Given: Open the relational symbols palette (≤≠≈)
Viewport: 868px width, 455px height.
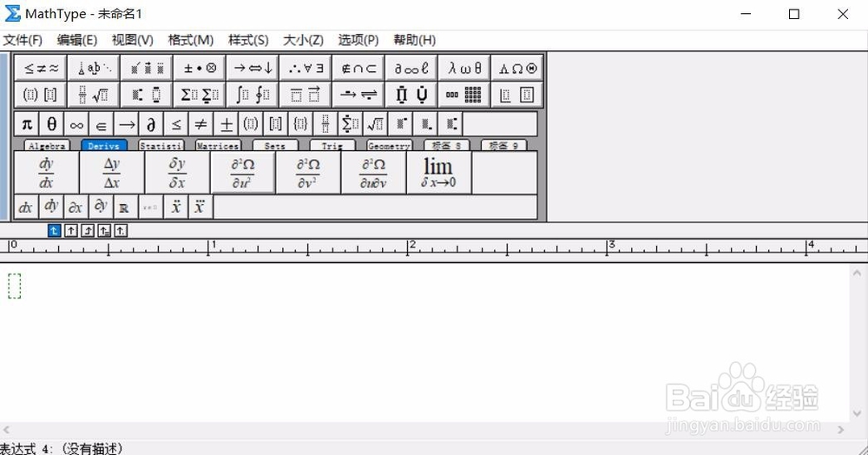Looking at the screenshot, I should tap(41, 68).
